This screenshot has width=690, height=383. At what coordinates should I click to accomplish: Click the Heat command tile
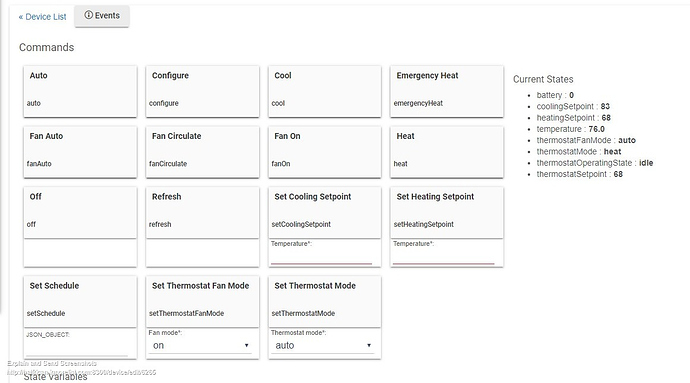[x=447, y=152]
